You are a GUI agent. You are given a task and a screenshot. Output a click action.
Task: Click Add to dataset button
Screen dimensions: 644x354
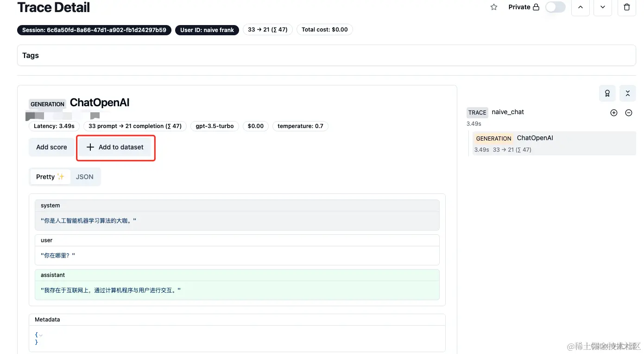point(115,147)
